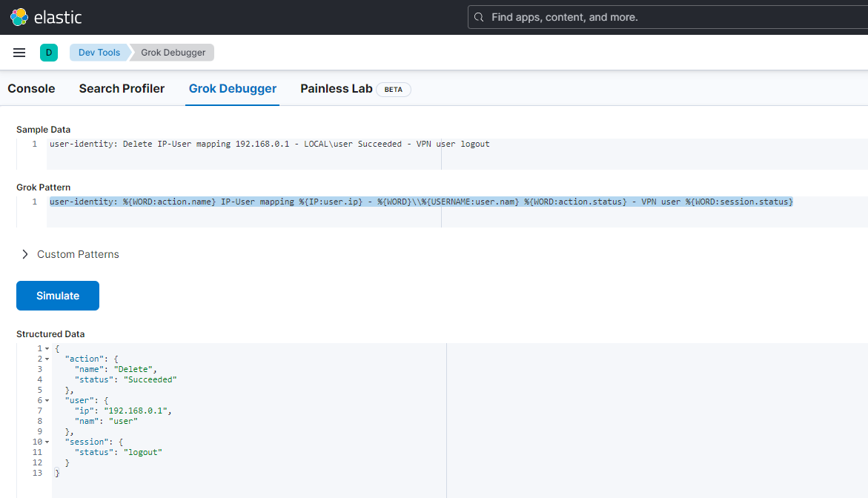Click the Grok Debugger breadcrumb
The width and height of the screenshot is (868, 498).
173,53
